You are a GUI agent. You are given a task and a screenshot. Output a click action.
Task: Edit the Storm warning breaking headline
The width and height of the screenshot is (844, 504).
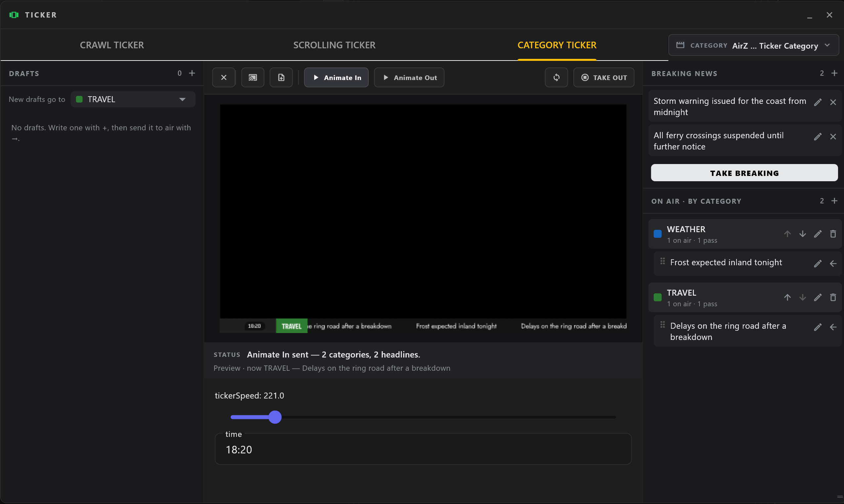818,102
